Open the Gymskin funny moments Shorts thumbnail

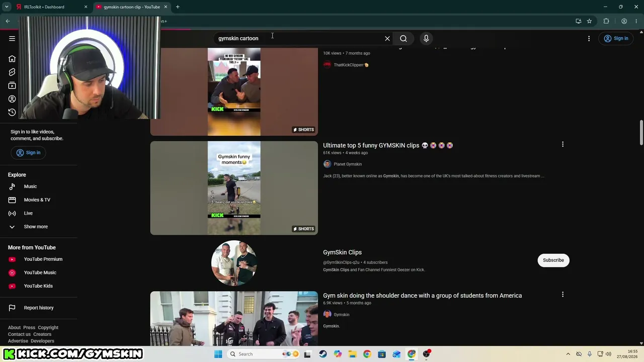(x=234, y=188)
